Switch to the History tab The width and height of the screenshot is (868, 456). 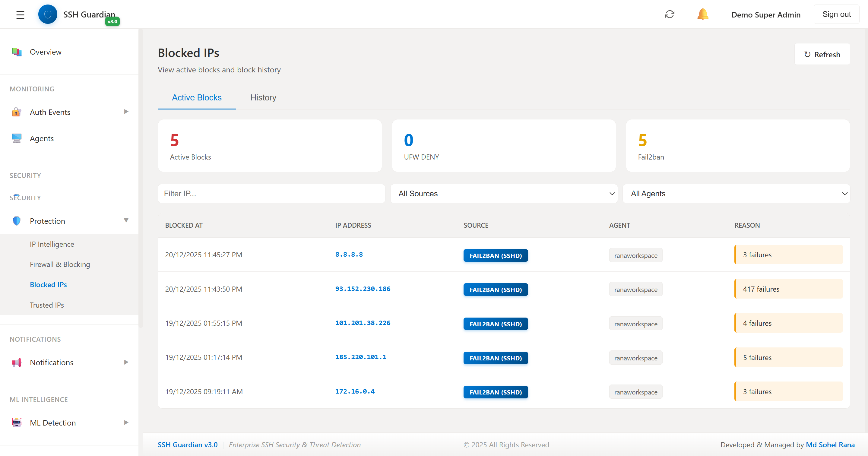tap(263, 97)
